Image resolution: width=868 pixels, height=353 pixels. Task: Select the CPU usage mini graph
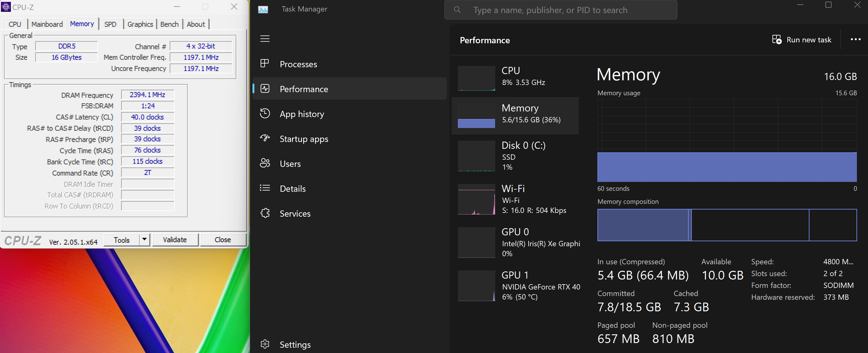pyautogui.click(x=476, y=78)
